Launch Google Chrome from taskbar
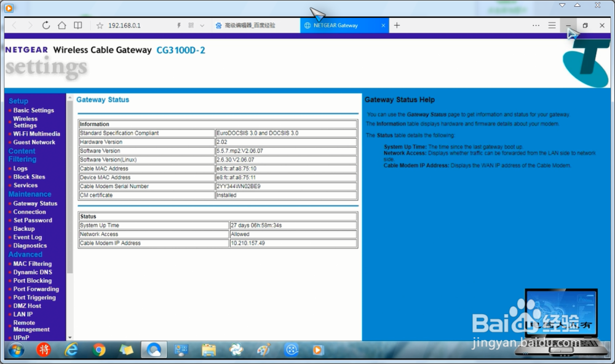The height and width of the screenshot is (364, 615). point(99,350)
